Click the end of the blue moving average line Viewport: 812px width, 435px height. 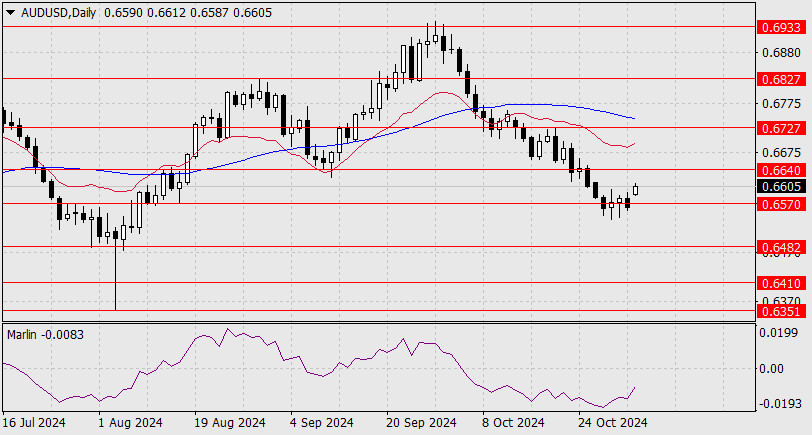634,119
